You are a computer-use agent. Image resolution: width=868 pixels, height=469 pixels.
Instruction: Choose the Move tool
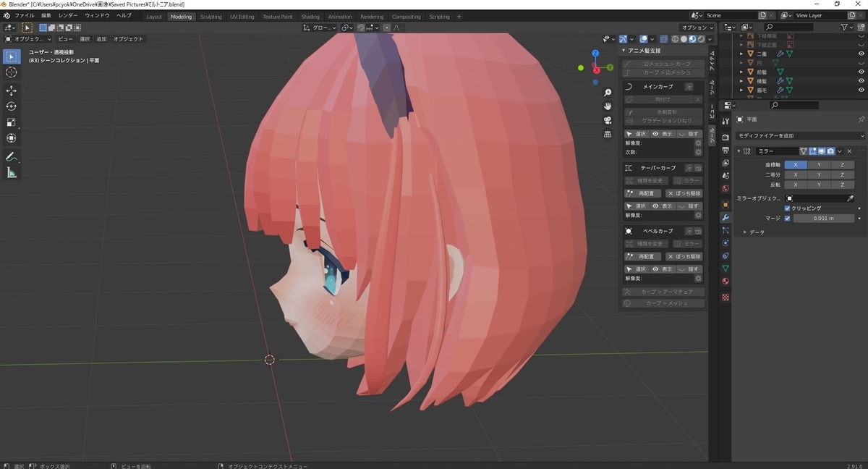coord(12,90)
